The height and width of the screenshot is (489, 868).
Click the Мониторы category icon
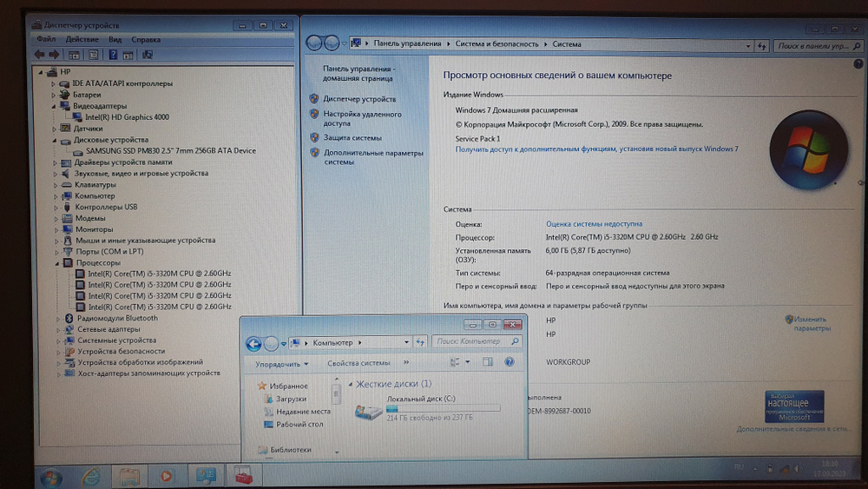[67, 229]
